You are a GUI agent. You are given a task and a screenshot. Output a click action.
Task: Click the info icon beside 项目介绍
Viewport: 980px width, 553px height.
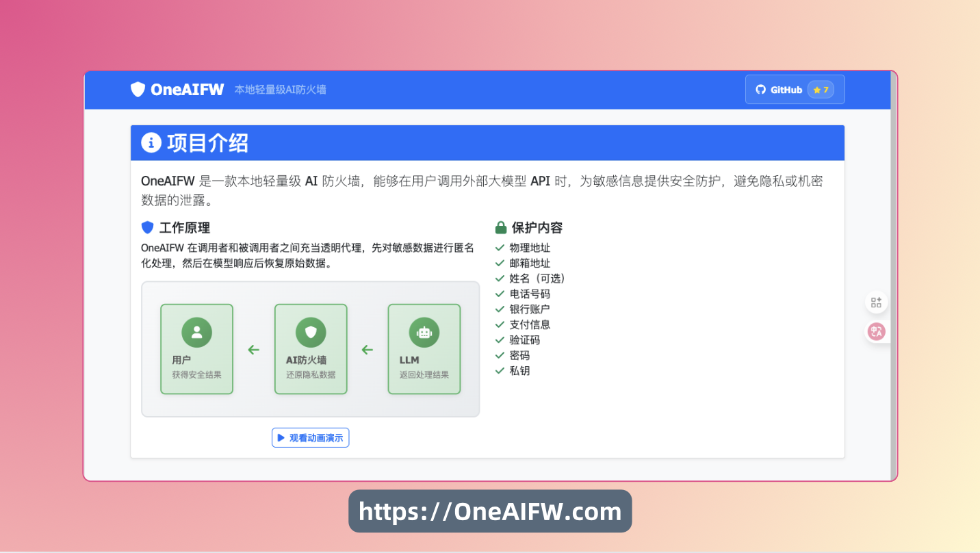[151, 143]
